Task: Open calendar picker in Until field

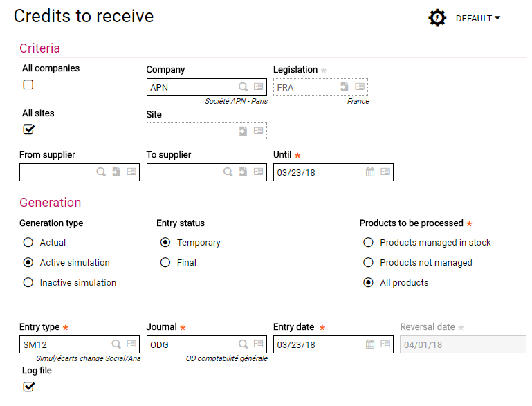Action: point(370,172)
